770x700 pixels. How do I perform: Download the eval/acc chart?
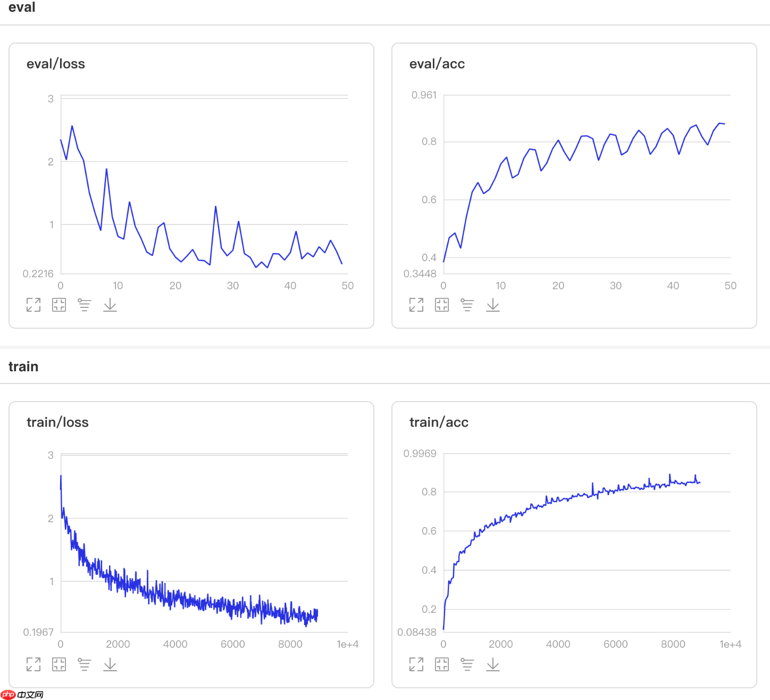click(x=493, y=305)
